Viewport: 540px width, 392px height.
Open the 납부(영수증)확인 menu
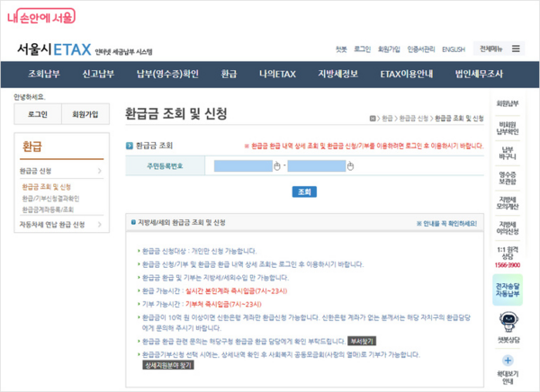click(x=167, y=74)
